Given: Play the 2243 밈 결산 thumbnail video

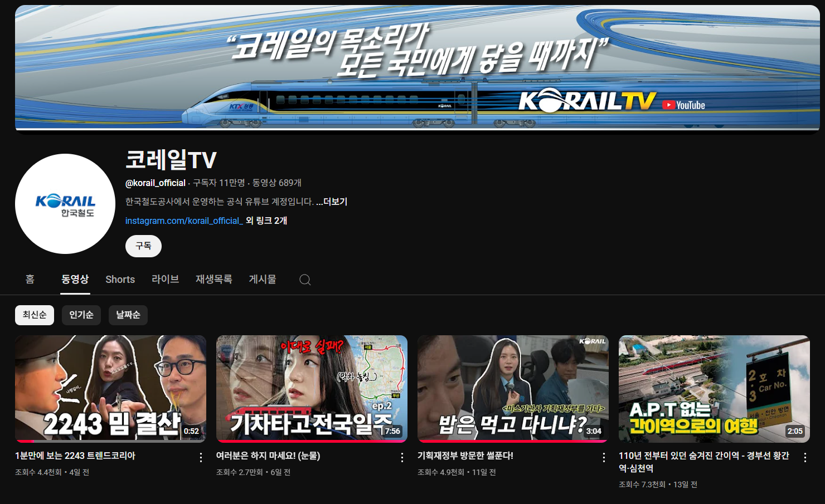Looking at the screenshot, I should tap(110, 389).
